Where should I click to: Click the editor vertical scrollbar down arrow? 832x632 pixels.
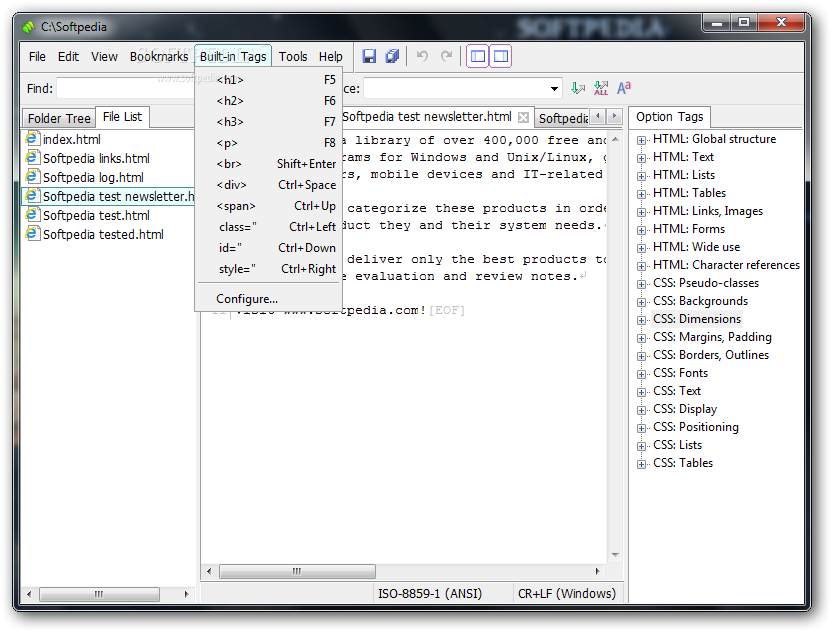615,555
